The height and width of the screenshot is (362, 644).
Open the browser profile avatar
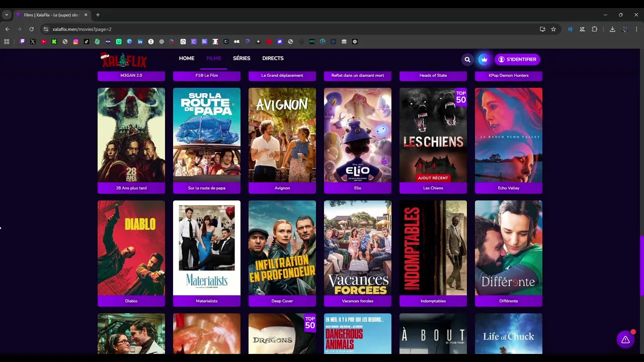pos(624,29)
